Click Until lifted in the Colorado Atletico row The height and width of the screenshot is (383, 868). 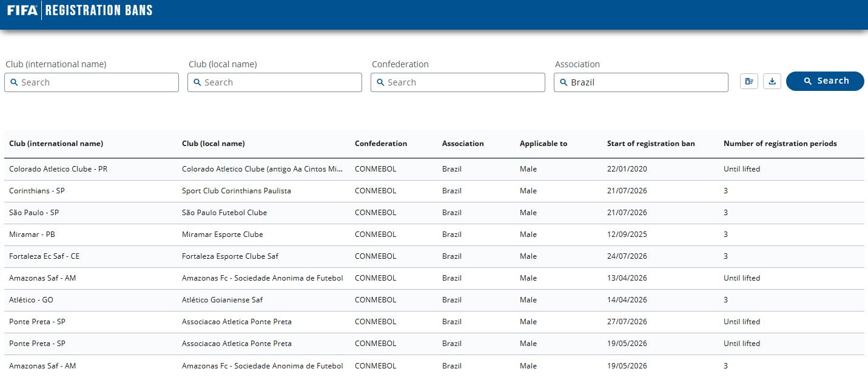(742, 169)
